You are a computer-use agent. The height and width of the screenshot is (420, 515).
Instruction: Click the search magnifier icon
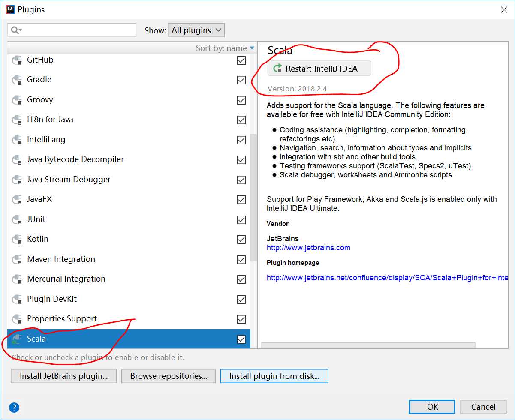[x=16, y=30]
